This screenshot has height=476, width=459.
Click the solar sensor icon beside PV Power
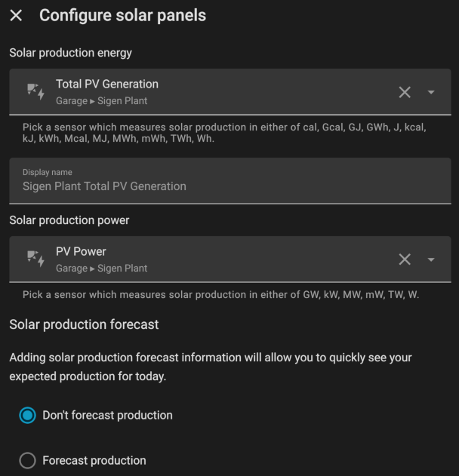tap(35, 259)
